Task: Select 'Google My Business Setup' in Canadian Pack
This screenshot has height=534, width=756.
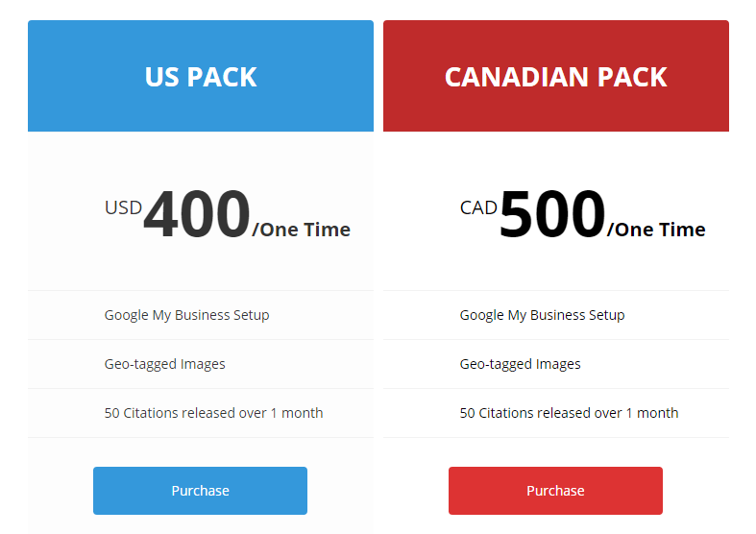Action: pos(542,315)
